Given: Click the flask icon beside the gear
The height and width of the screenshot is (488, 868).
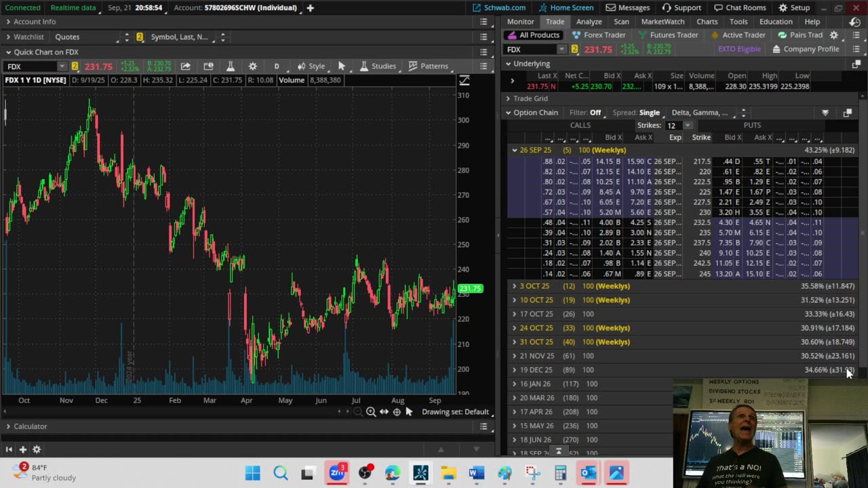Looking at the screenshot, I should pos(231,66).
